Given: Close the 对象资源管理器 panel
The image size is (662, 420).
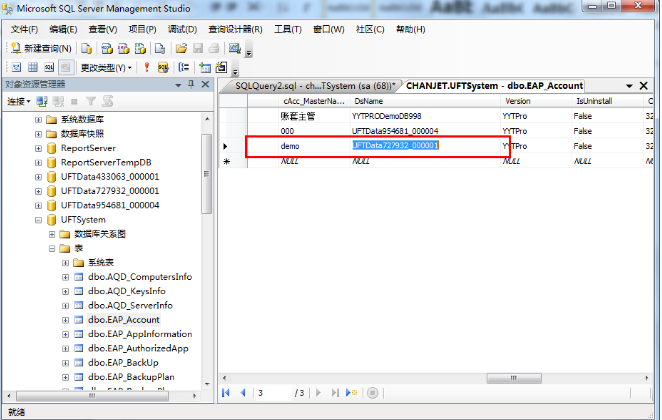Looking at the screenshot, I should [x=206, y=84].
